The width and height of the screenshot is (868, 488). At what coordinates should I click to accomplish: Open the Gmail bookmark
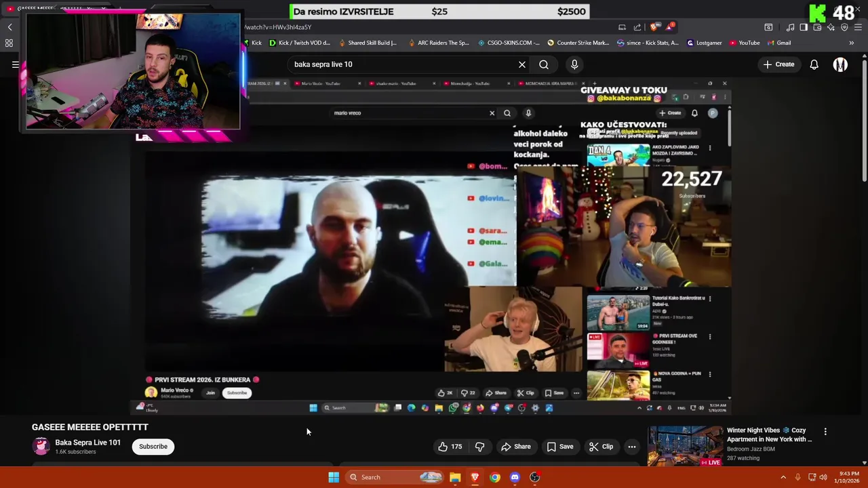coord(779,43)
